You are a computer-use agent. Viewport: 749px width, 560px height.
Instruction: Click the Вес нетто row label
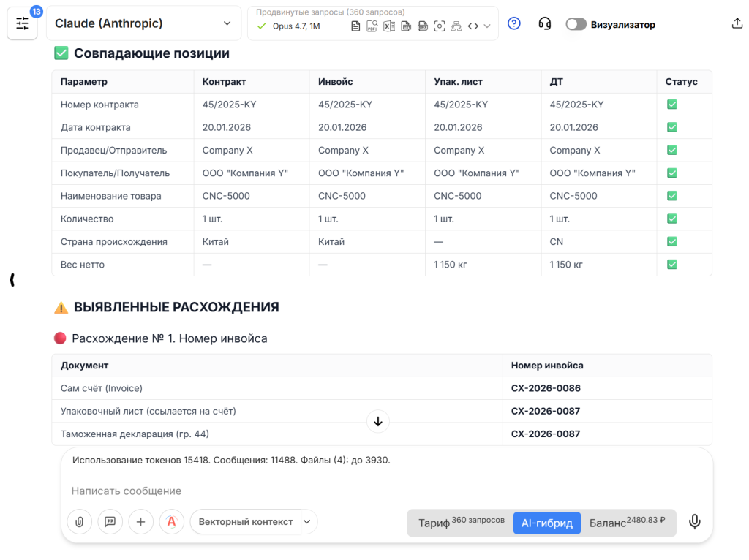[82, 265]
